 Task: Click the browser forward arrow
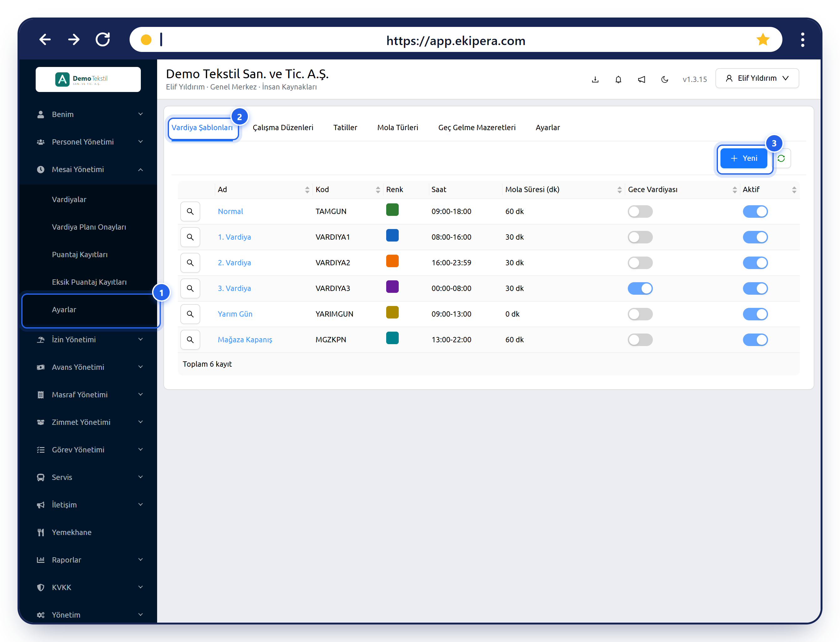pos(74,39)
